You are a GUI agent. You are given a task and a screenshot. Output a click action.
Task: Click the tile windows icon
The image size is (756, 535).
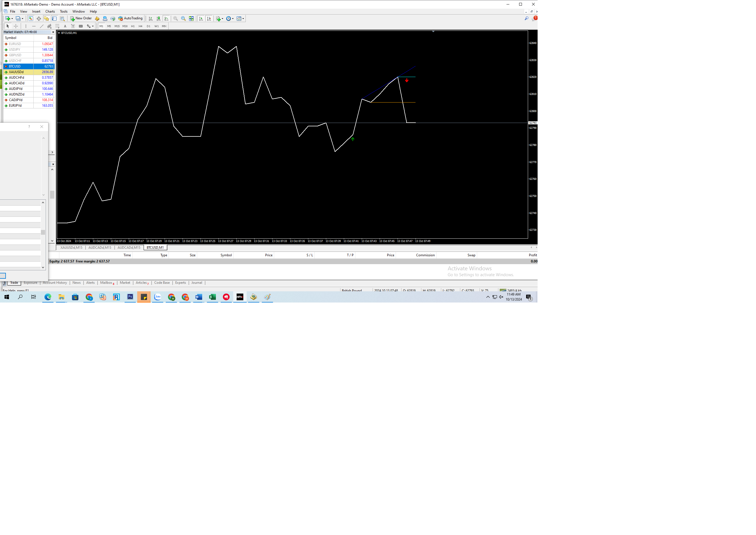[191, 19]
